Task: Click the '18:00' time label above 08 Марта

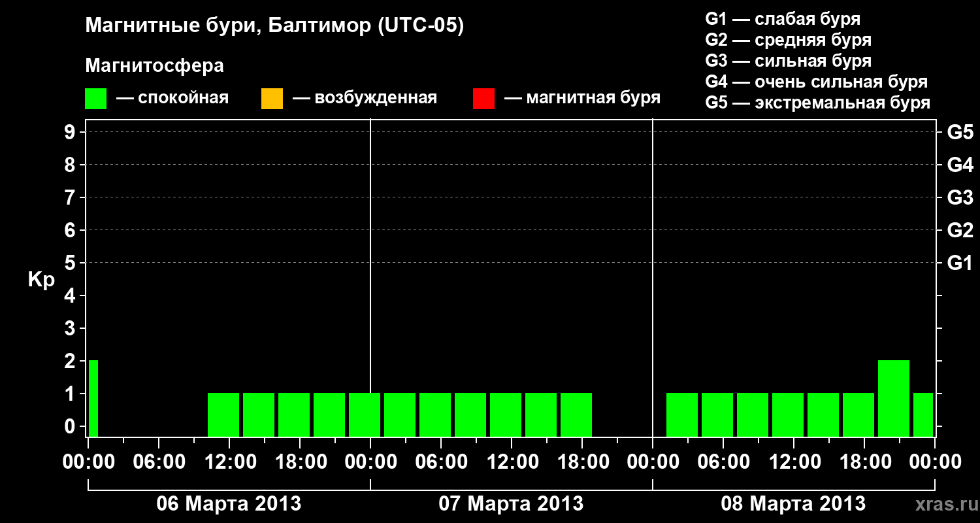Action: tap(864, 462)
